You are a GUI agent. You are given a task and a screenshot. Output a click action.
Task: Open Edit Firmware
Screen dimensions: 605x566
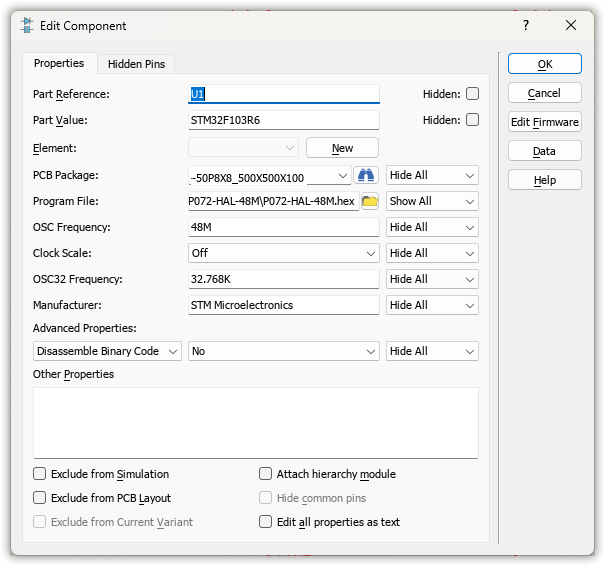coord(544,122)
